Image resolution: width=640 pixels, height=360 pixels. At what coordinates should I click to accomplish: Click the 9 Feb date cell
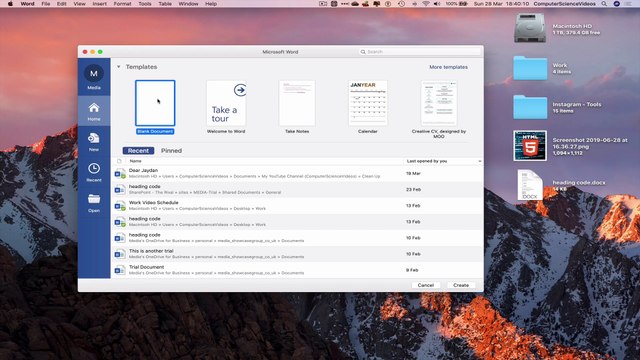(x=412, y=270)
